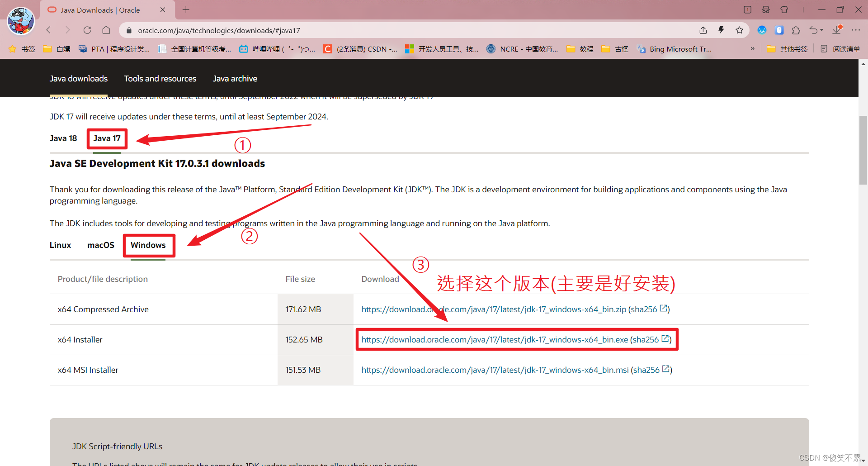Viewport: 868px width, 466px height.
Task: Download the jdk-17 windows x64 exe link
Action: (x=495, y=340)
